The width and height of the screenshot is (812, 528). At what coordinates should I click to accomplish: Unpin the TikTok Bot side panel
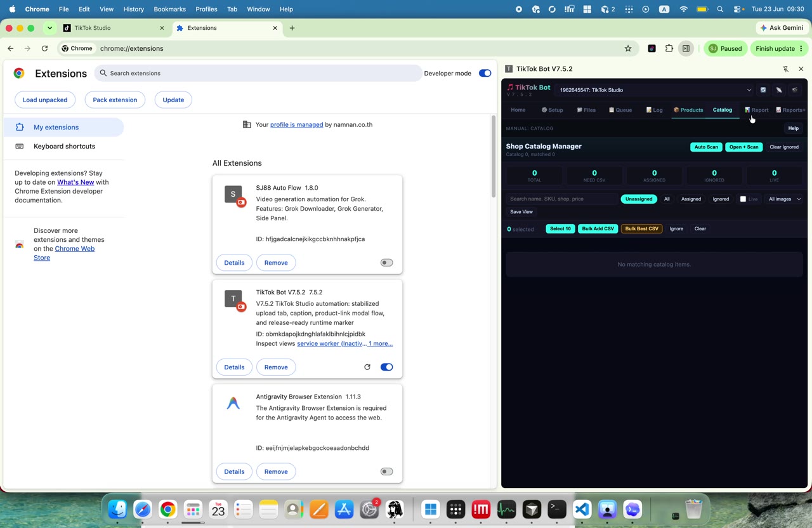(x=785, y=69)
